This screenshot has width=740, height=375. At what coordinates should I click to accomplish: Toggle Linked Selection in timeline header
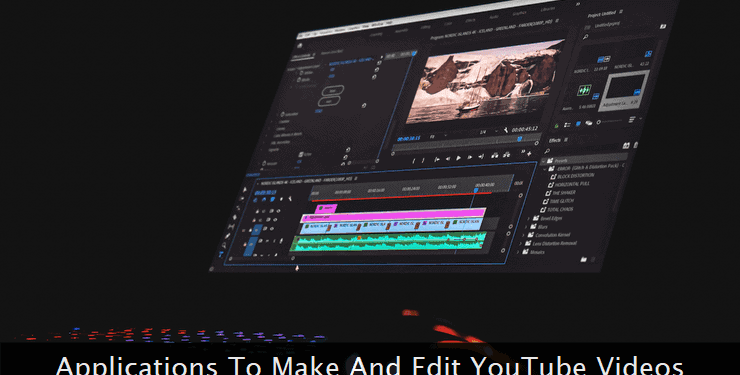tap(273, 200)
